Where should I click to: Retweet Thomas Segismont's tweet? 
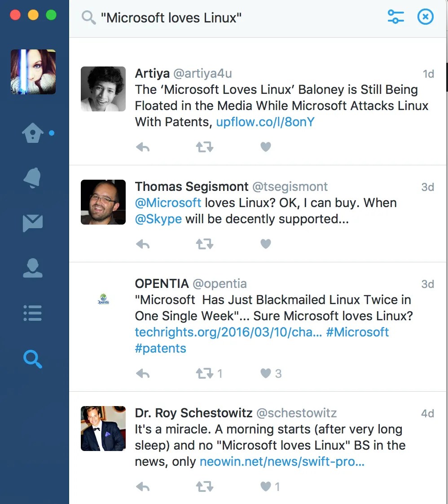click(x=205, y=244)
